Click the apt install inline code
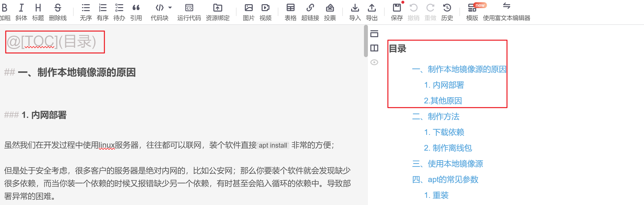Viewport: 644px width, 205px height. (273, 145)
